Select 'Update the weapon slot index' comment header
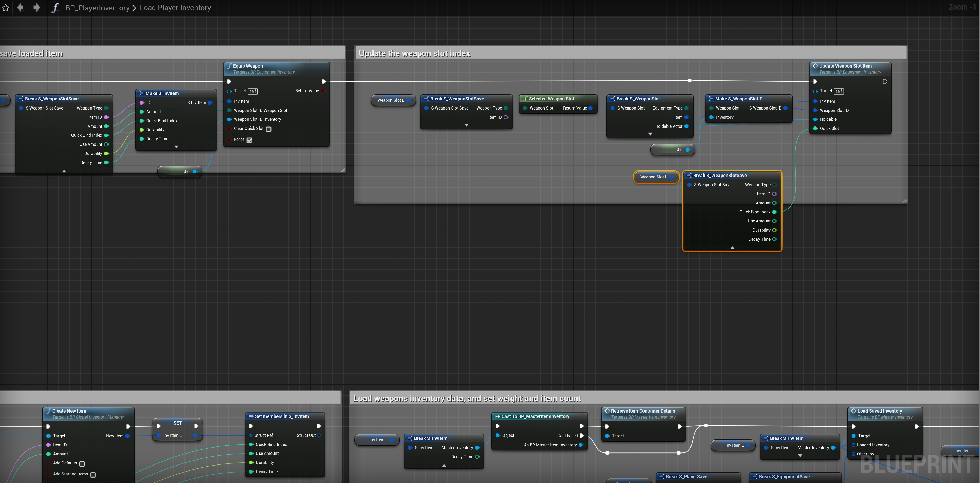The height and width of the screenshot is (483, 980). [x=415, y=53]
